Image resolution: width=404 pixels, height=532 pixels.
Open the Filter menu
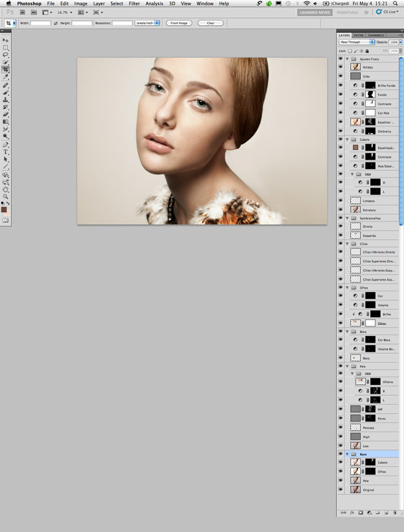pos(134,3)
